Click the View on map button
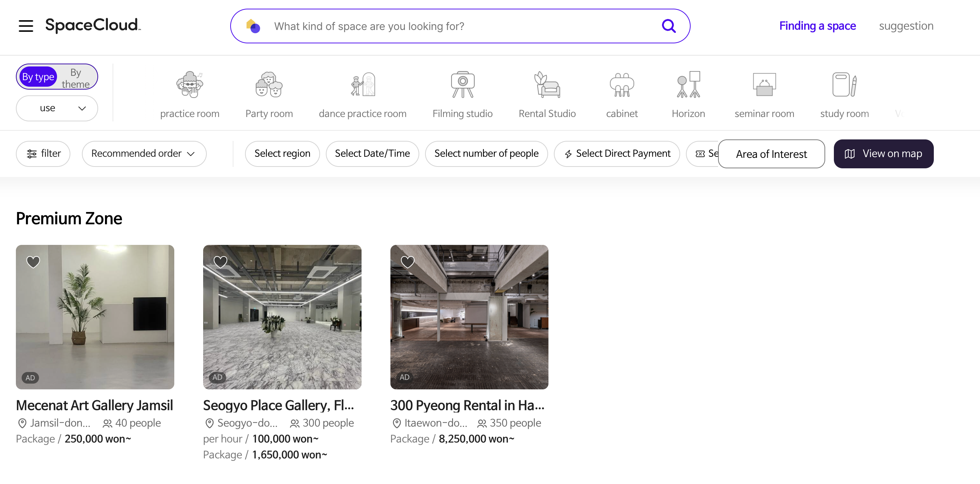The image size is (980, 484). pos(883,154)
